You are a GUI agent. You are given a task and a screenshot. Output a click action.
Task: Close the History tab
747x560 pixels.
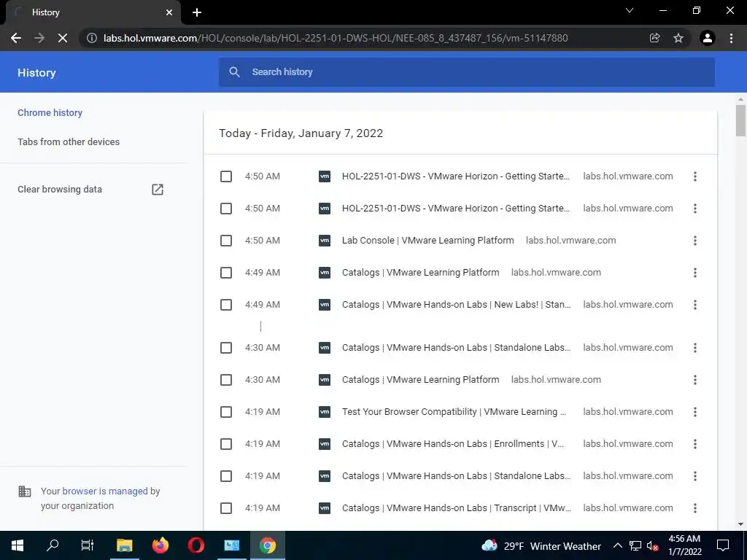click(169, 12)
